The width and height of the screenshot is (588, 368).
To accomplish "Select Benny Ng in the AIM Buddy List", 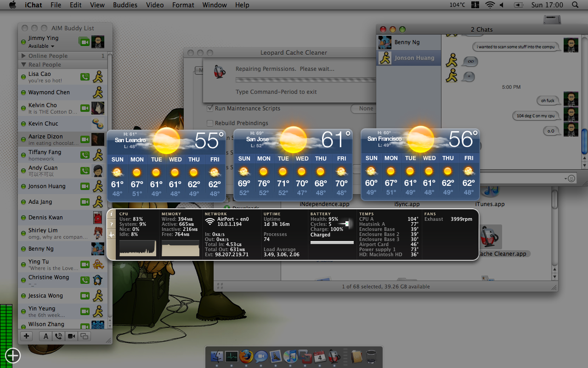I will pyautogui.click(x=63, y=249).
